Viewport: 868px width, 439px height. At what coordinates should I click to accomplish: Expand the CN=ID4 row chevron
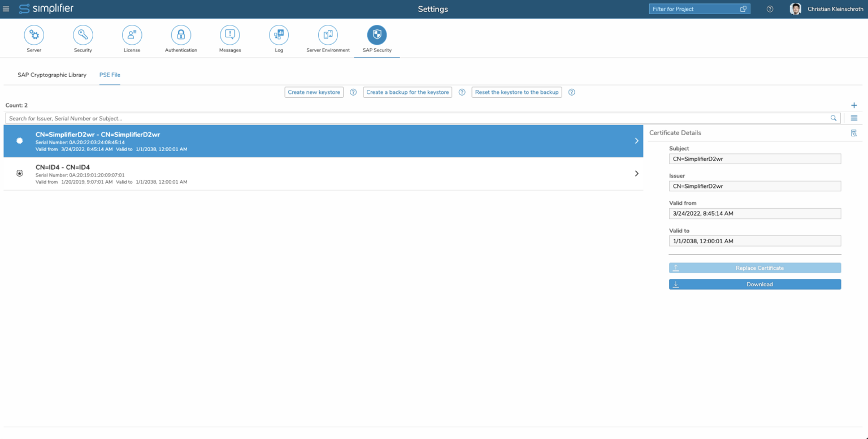pyautogui.click(x=637, y=174)
